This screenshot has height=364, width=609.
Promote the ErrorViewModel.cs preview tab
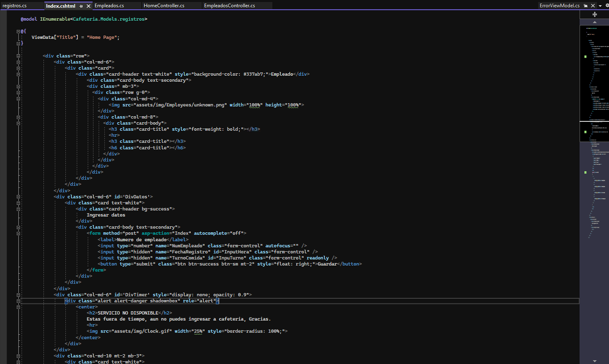coord(586,6)
